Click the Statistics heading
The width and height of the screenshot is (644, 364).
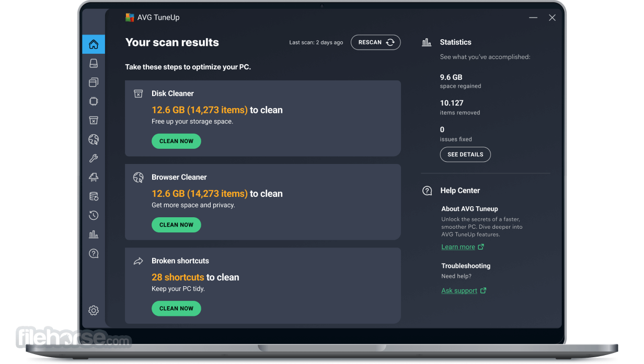pyautogui.click(x=455, y=42)
